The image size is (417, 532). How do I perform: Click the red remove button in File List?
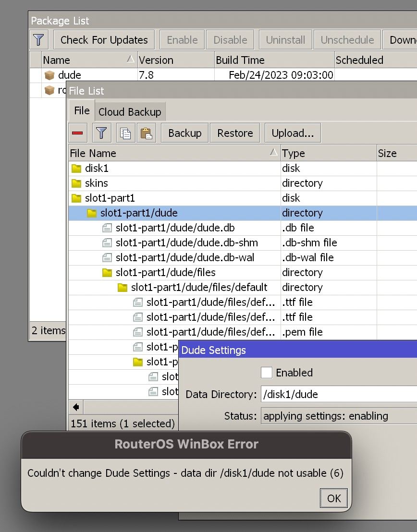click(77, 133)
